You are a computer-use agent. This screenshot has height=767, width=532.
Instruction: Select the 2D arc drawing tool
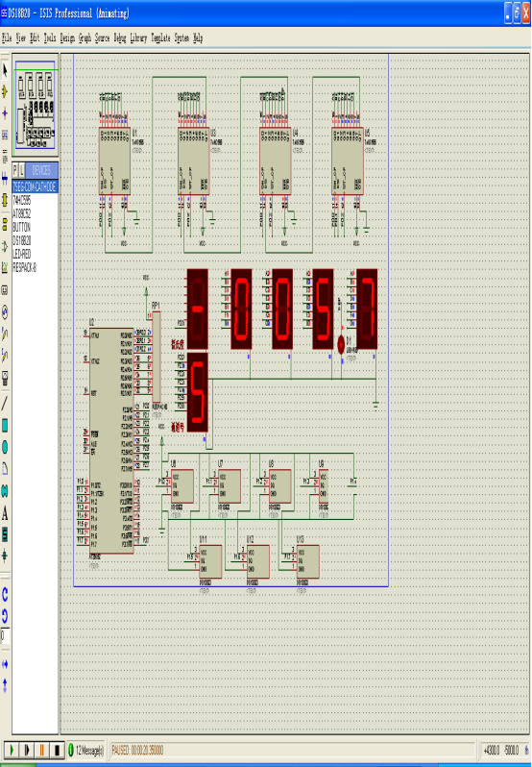pyautogui.click(x=5, y=469)
